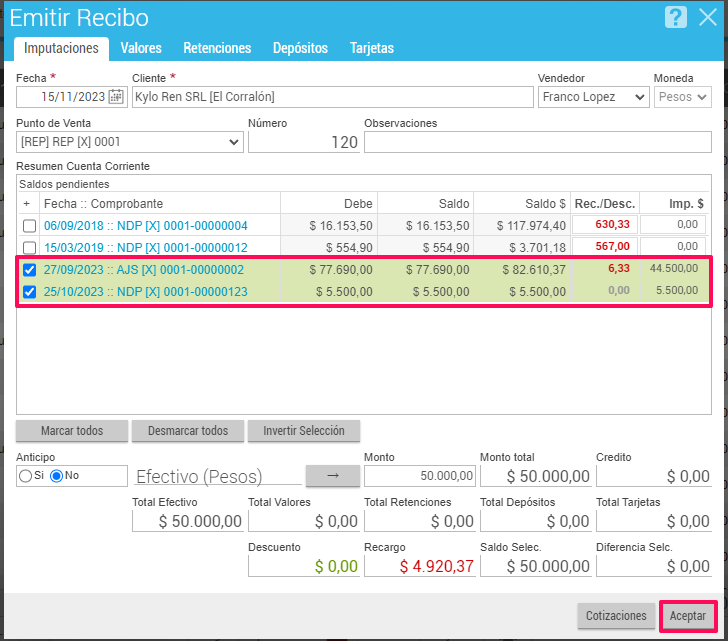Focus the Observaciones text field
This screenshot has height=641, width=728.
pyautogui.click(x=538, y=142)
